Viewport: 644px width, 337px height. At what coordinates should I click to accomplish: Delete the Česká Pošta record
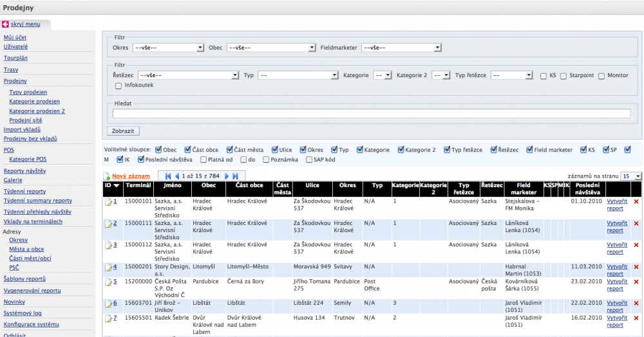(636, 282)
